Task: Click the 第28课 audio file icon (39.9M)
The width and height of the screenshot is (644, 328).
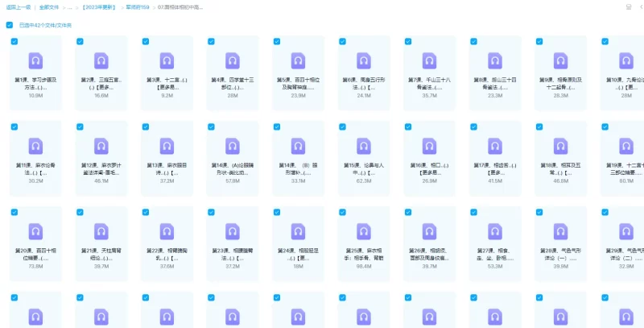Action: tap(559, 230)
